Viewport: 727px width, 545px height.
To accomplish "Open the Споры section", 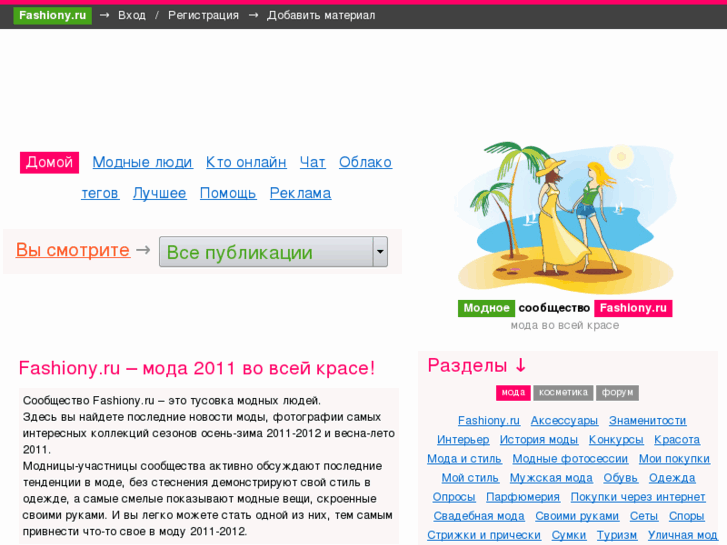I will [x=686, y=515].
